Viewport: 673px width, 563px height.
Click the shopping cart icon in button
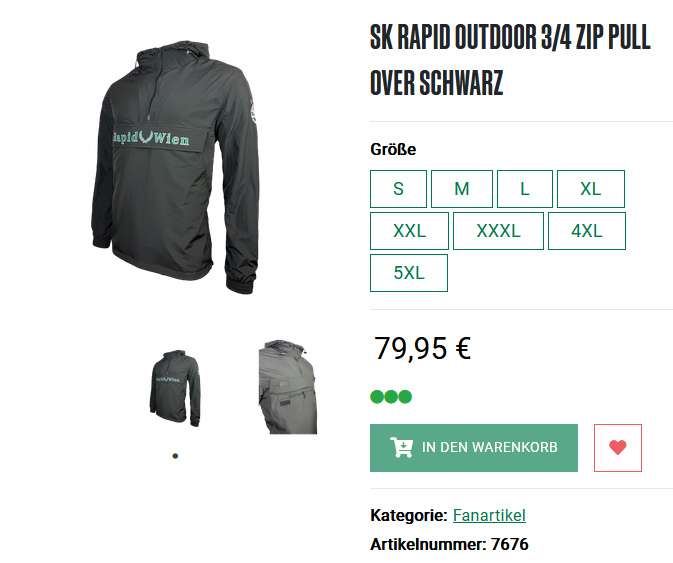coord(402,447)
